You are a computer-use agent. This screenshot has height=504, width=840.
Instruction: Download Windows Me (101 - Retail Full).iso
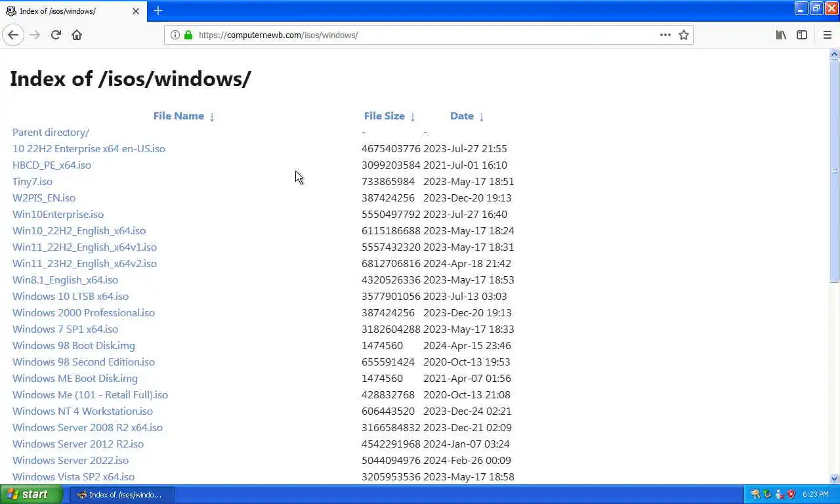(x=90, y=394)
